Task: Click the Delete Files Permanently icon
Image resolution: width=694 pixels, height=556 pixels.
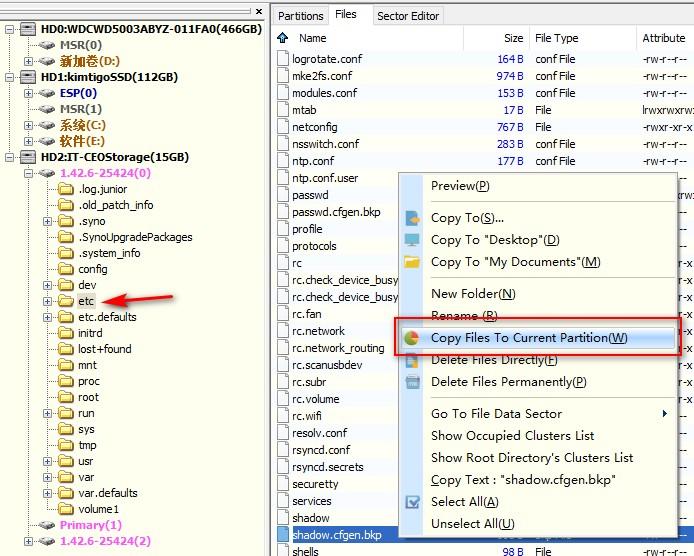Action: pyautogui.click(x=412, y=382)
